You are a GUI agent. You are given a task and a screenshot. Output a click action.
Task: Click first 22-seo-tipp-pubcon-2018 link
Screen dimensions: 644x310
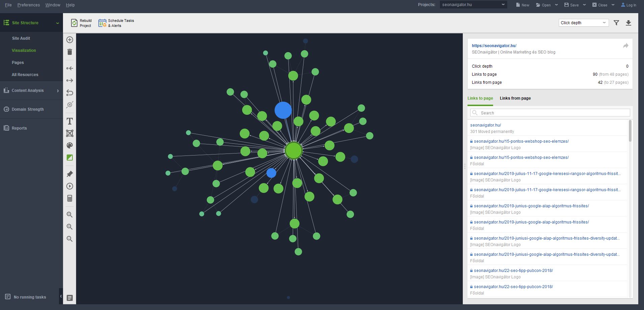pyautogui.click(x=513, y=271)
